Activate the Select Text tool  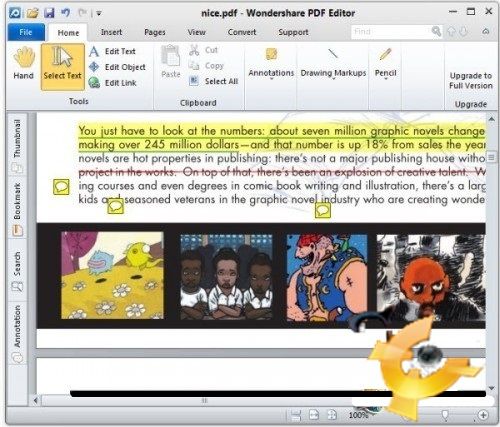pyautogui.click(x=62, y=67)
